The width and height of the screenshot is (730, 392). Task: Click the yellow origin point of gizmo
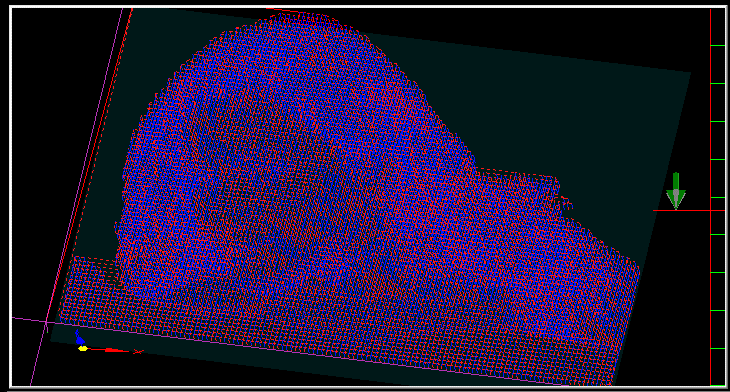click(x=83, y=348)
